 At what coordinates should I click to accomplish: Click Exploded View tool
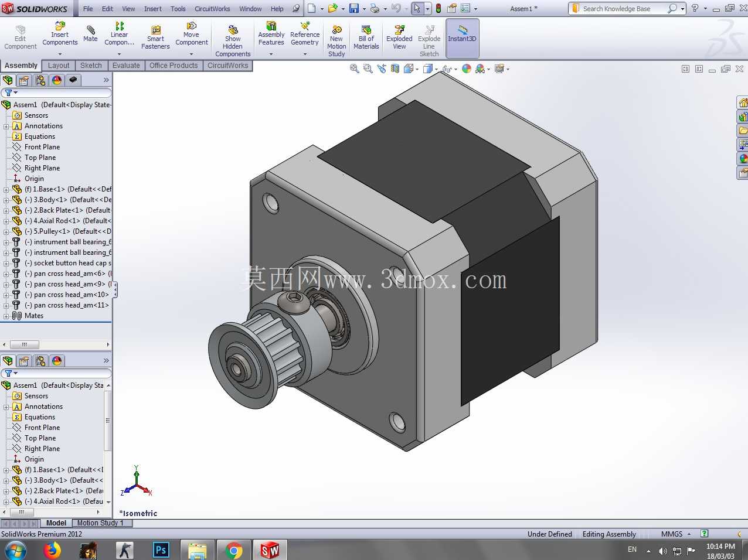pyautogui.click(x=399, y=37)
